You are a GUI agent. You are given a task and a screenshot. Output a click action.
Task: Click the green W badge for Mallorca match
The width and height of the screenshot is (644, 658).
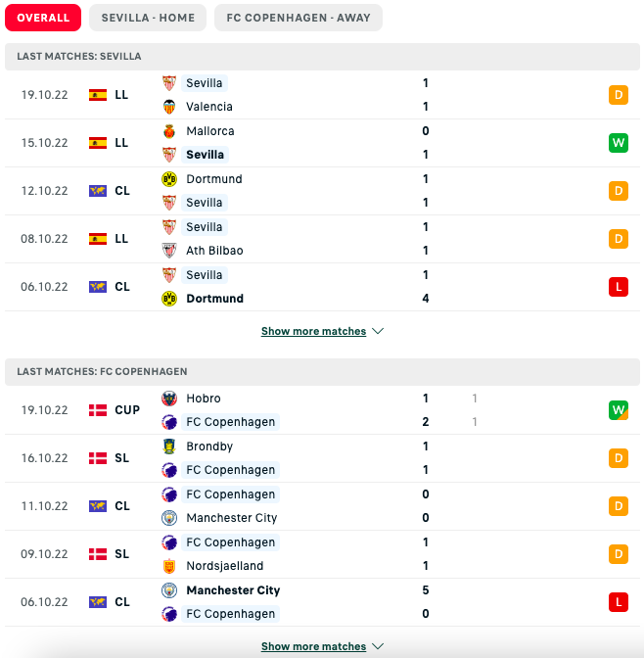618,143
